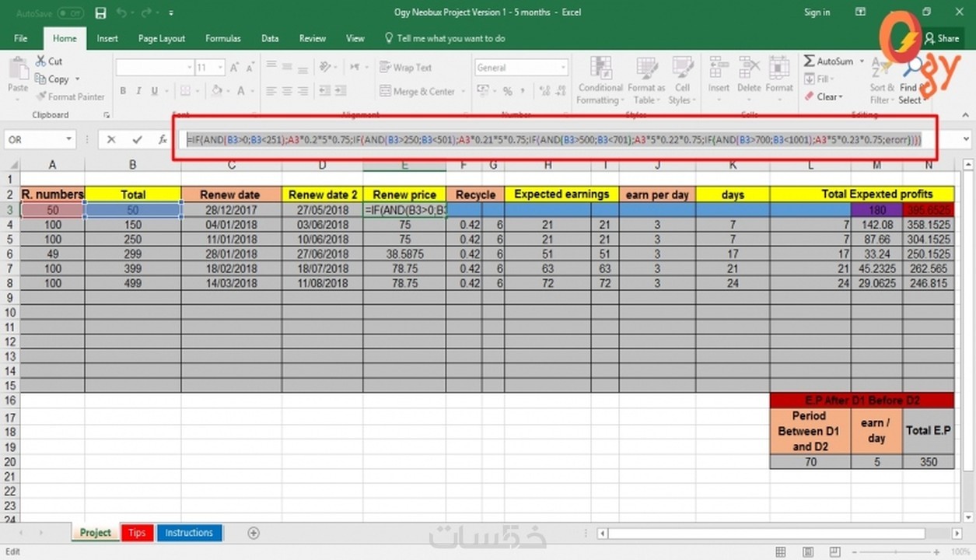Image resolution: width=976 pixels, height=560 pixels.
Task: Switch to the Review tab
Action: point(313,38)
